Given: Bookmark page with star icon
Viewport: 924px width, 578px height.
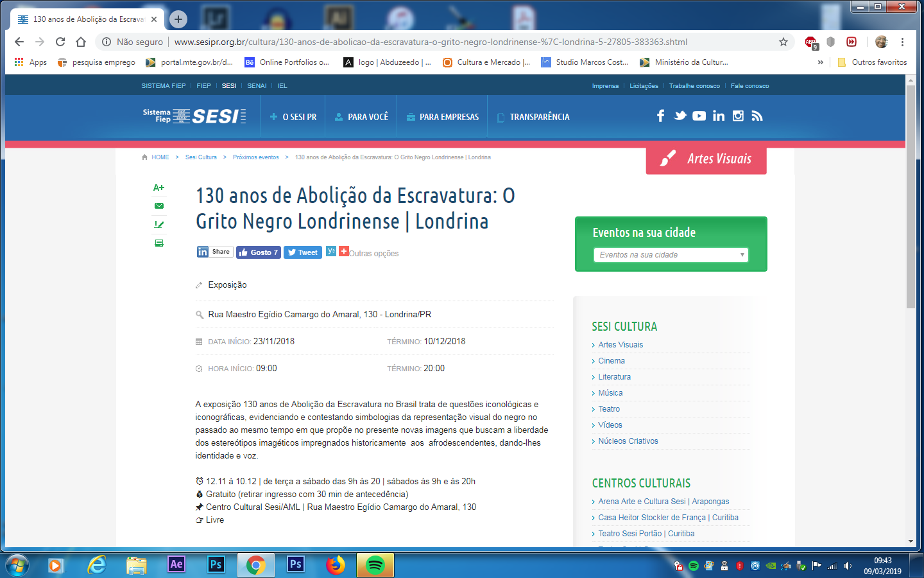Looking at the screenshot, I should point(783,42).
